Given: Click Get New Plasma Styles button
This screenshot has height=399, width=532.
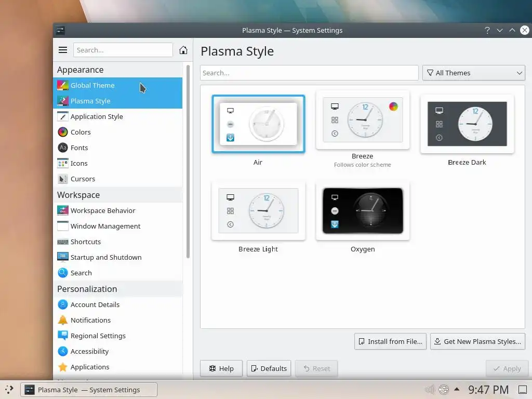Looking at the screenshot, I should coord(478,341).
